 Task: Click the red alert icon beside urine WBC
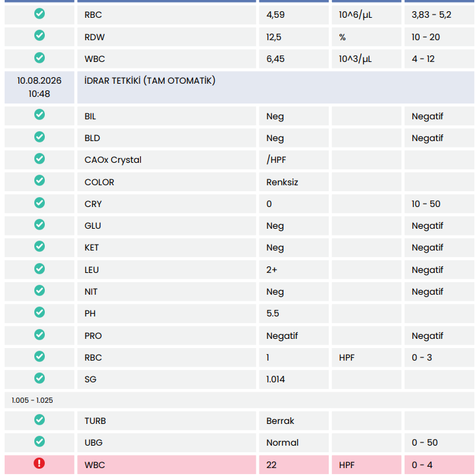(x=40, y=464)
